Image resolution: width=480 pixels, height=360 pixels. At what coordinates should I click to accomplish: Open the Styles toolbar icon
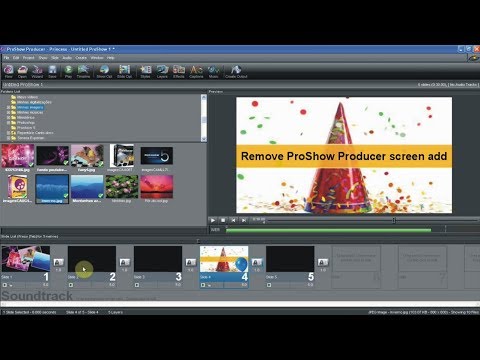tap(146, 70)
